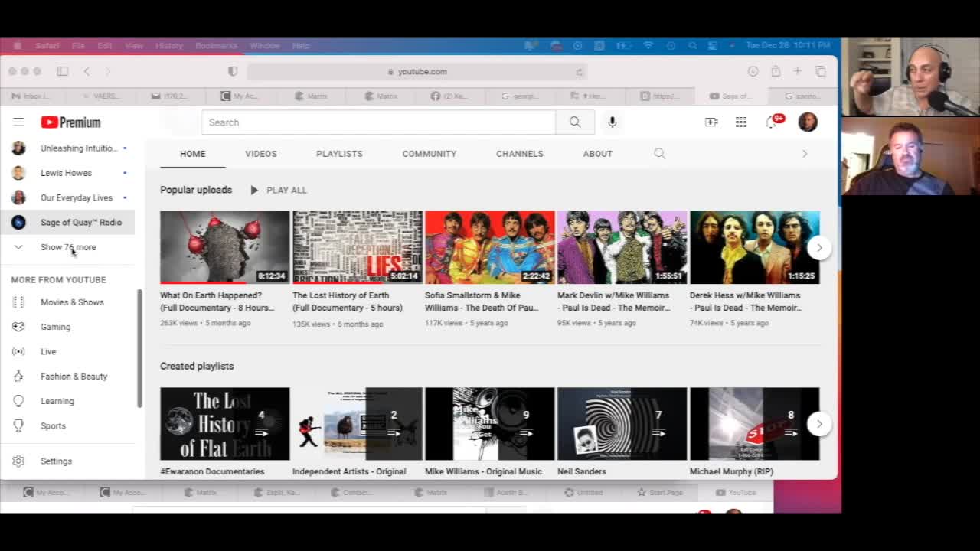Switch to the HOME channel tab
The width and height of the screenshot is (980, 551).
pyautogui.click(x=193, y=154)
